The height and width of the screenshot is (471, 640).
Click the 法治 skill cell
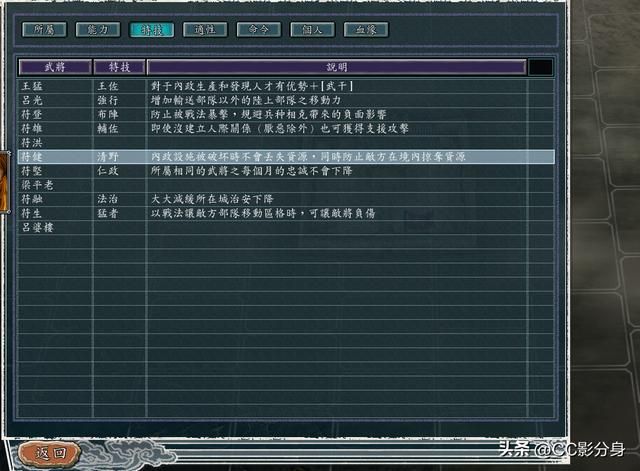coord(108,199)
